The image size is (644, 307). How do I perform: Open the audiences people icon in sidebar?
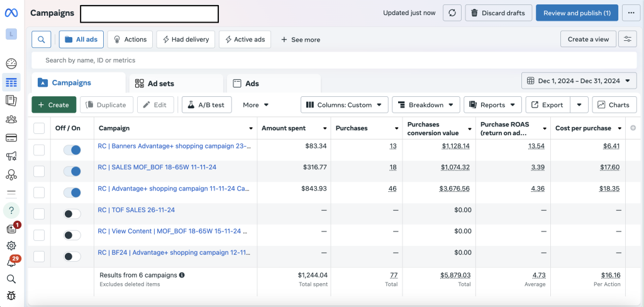tap(11, 120)
